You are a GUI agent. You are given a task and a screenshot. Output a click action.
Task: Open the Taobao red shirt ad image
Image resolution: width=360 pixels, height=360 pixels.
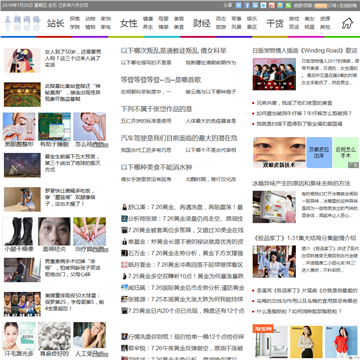click(341, 342)
